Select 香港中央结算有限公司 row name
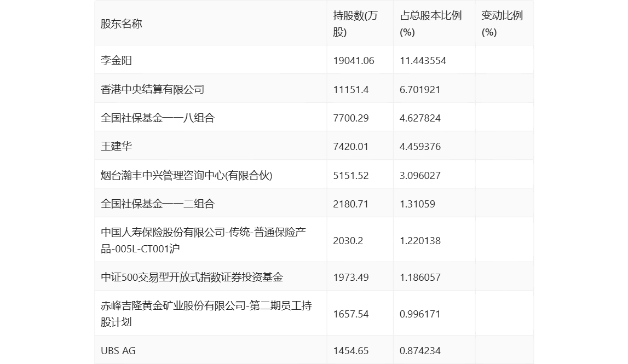The width and height of the screenshot is (628, 364). pos(153,89)
